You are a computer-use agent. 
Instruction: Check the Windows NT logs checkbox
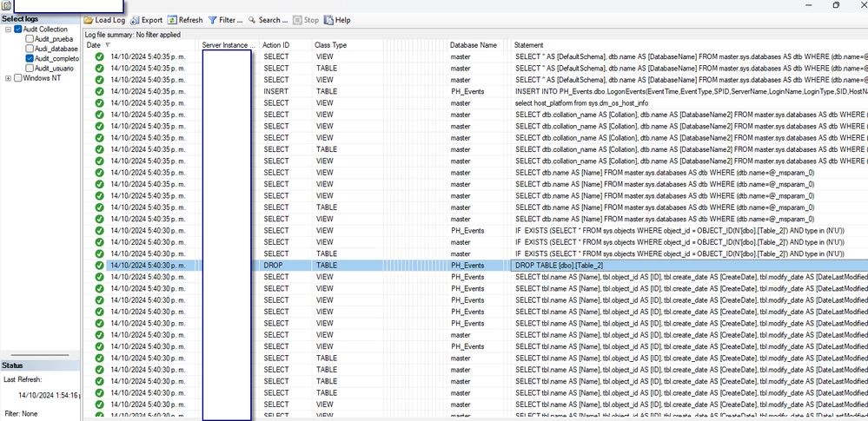click(x=18, y=78)
